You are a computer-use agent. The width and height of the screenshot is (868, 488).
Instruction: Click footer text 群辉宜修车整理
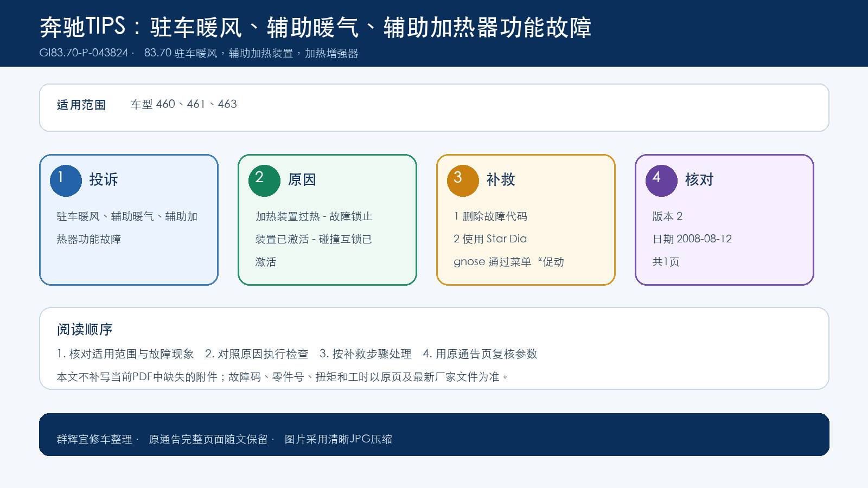click(x=94, y=439)
